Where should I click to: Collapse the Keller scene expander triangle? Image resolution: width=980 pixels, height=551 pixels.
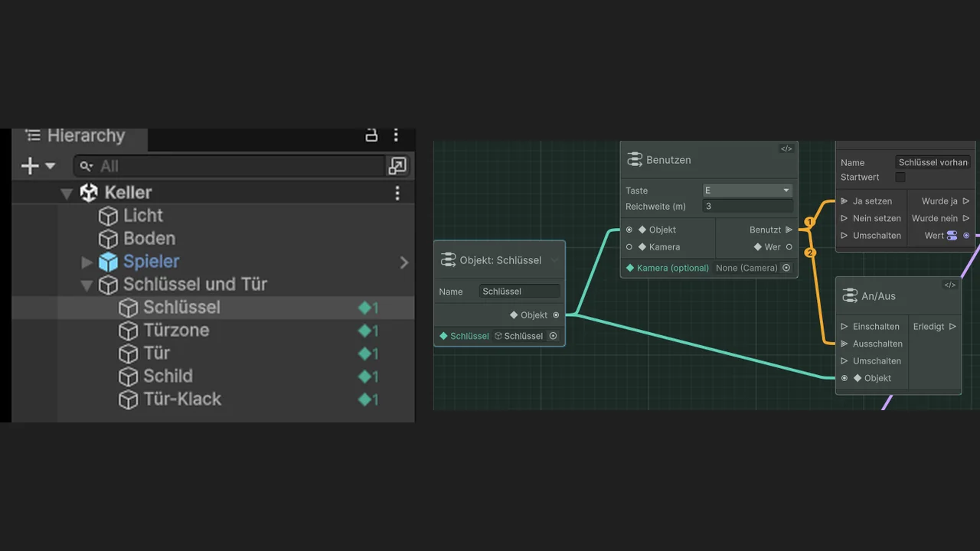67,194
